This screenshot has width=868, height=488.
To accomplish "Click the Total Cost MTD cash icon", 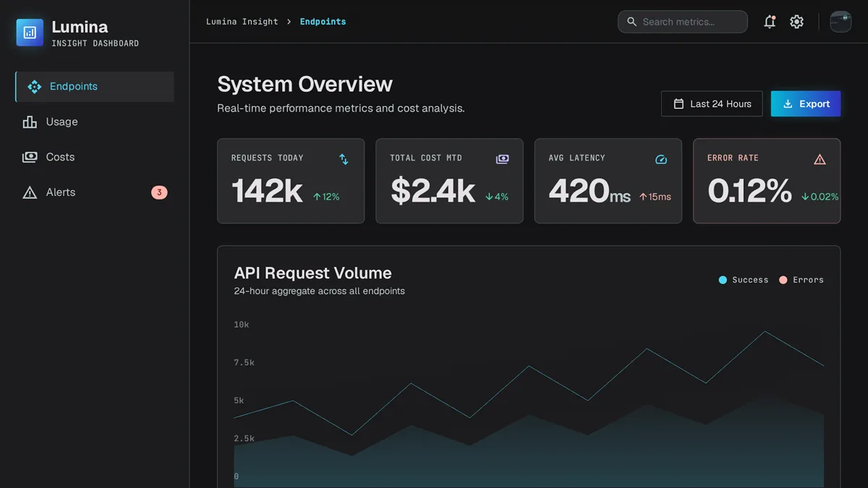I will 502,159.
